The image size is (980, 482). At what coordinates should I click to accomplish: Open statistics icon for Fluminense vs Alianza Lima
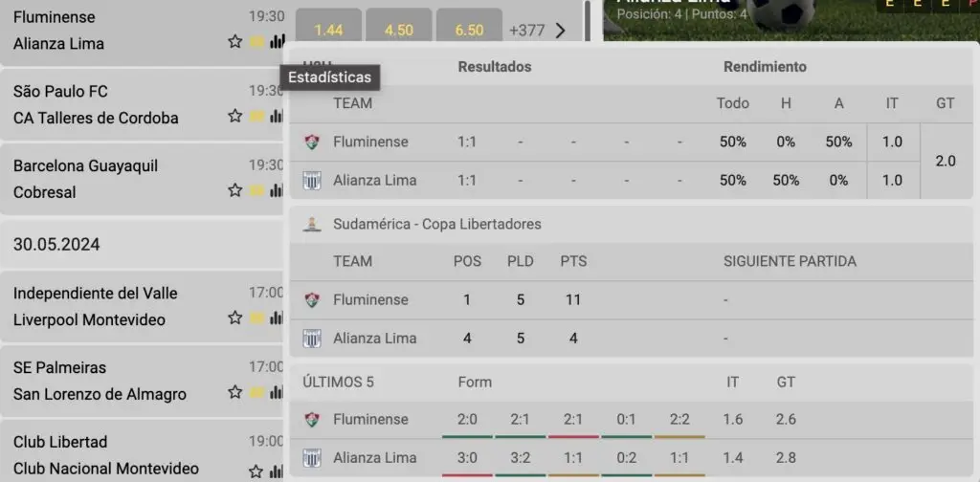click(277, 42)
